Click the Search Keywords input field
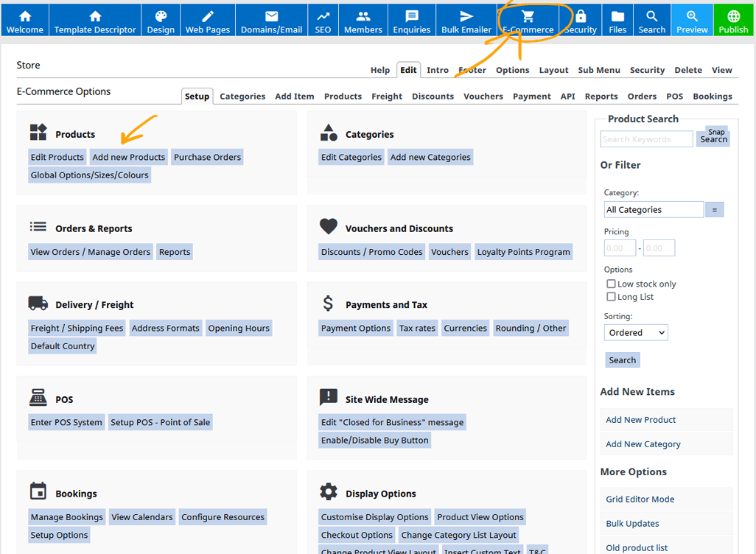 pos(646,139)
